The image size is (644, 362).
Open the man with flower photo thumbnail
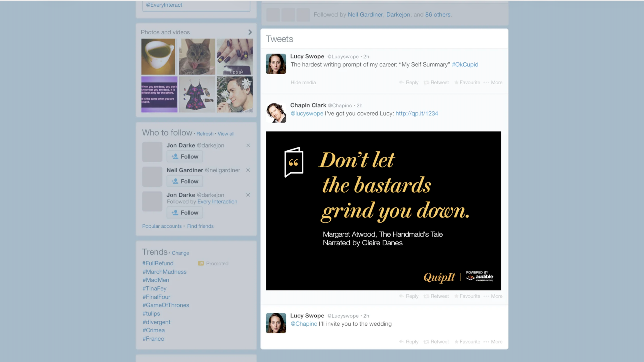[235, 94]
